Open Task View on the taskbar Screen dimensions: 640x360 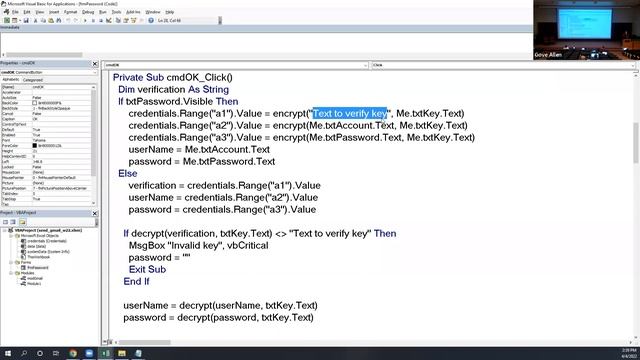56,353
